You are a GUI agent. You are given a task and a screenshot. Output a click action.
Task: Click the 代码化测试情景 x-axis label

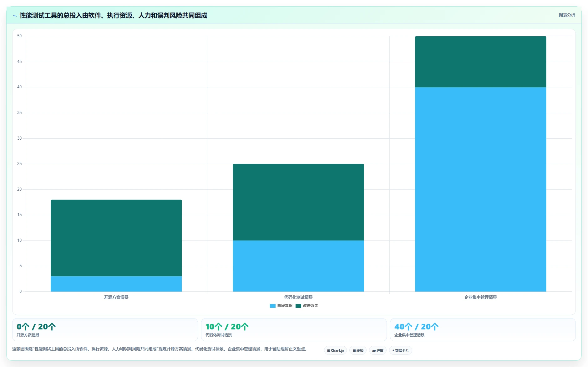pyautogui.click(x=298, y=297)
